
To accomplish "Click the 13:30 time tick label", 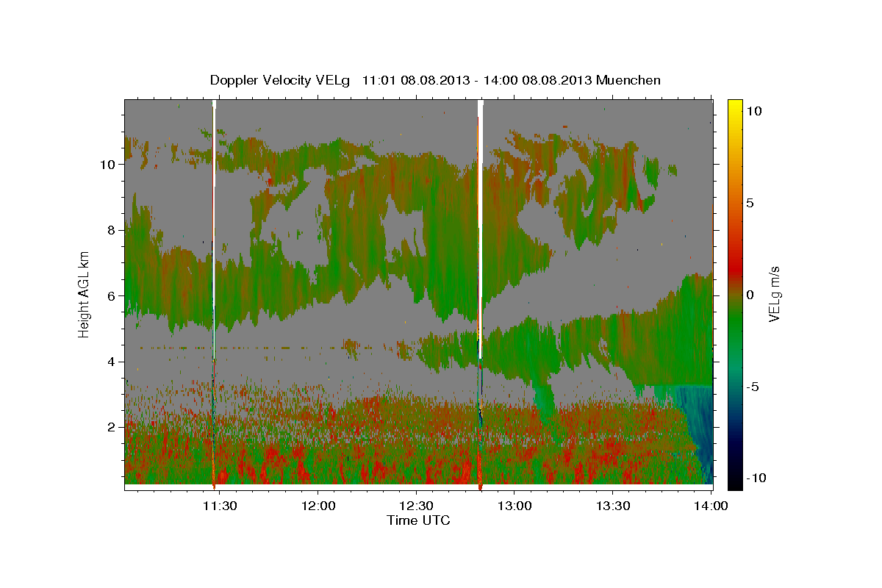I will click(612, 506).
